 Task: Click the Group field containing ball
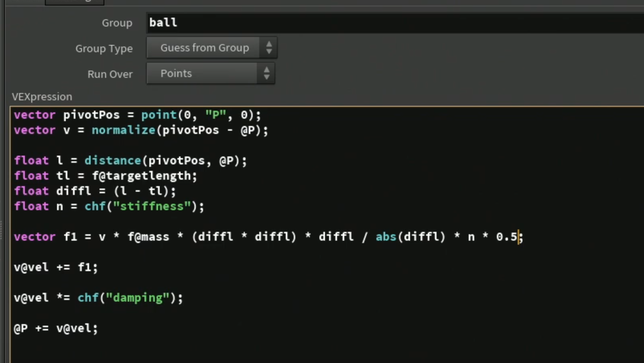[395, 22]
